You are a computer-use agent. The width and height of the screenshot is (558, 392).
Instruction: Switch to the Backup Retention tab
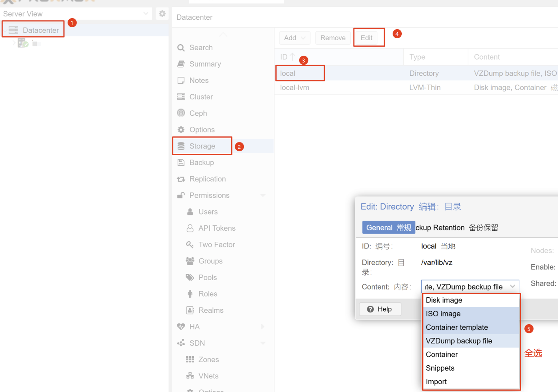tap(456, 227)
